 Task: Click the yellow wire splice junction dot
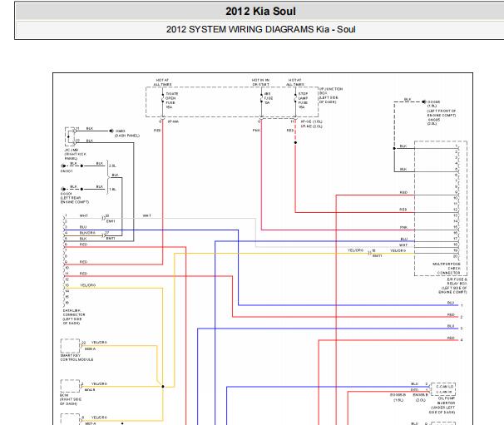(163, 387)
